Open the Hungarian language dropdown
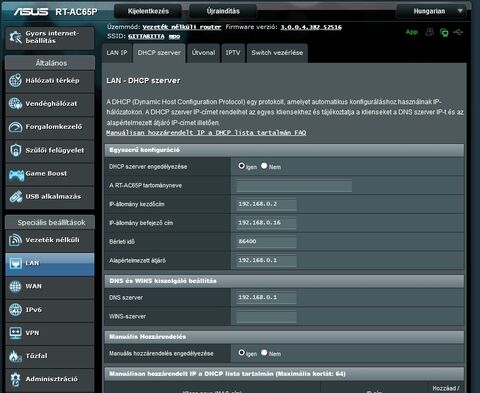Screen dimensions: 480x393 pos(433,11)
